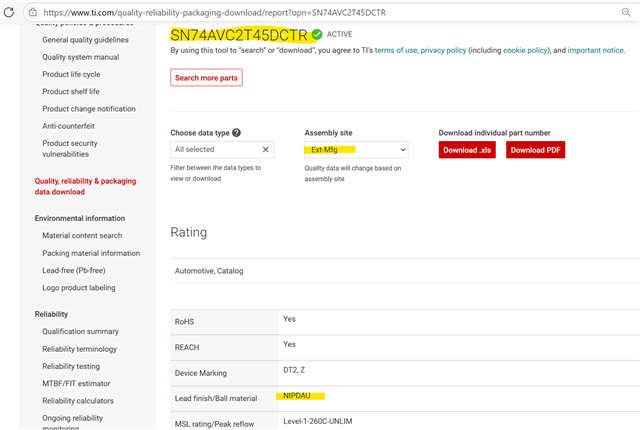Open Product security vulnerabilities sidebar item
This screenshot has height=430, width=640.
(x=70, y=149)
